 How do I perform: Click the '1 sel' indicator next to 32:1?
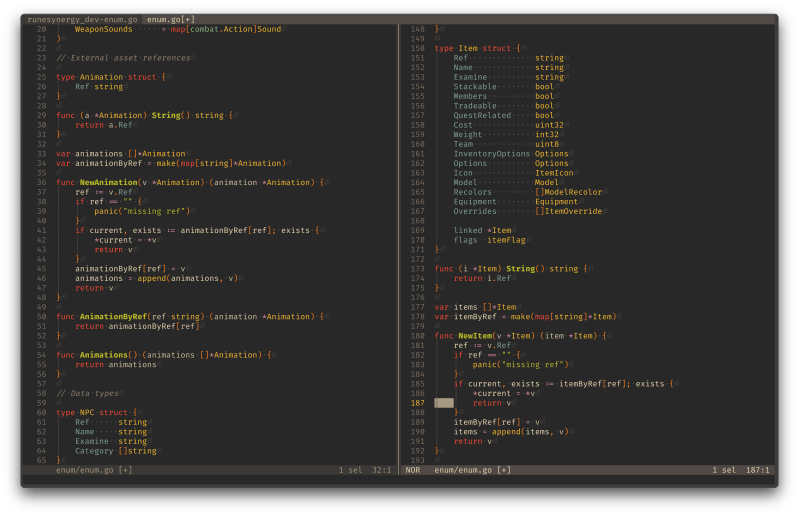coord(351,470)
